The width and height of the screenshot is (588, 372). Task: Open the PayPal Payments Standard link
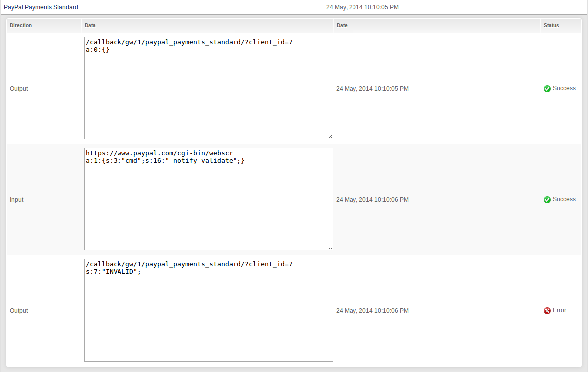point(41,7)
